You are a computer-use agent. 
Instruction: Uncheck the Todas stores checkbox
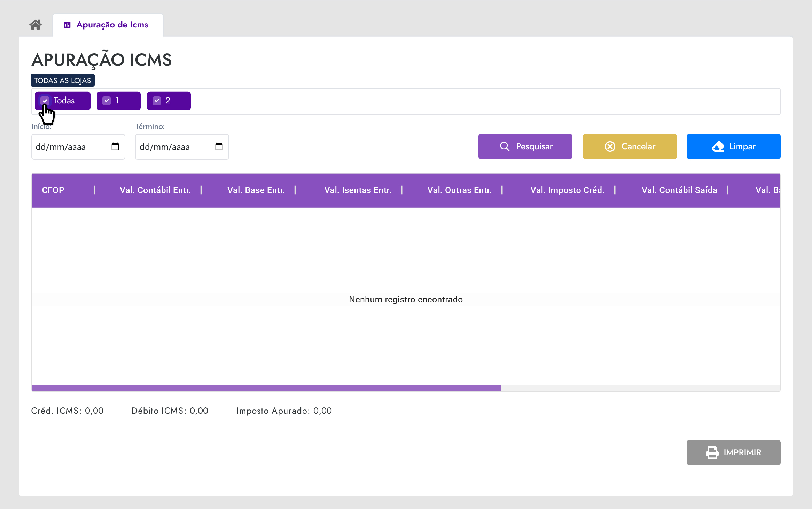tap(45, 101)
